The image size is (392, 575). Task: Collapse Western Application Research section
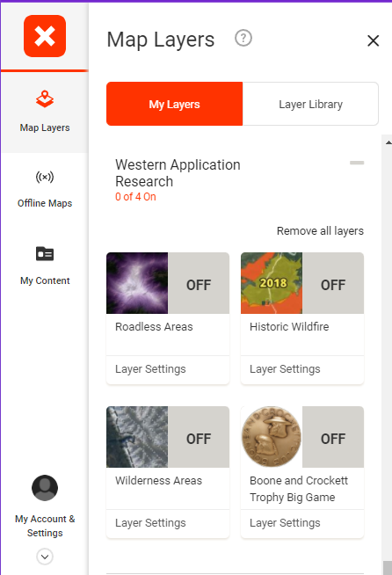tap(357, 163)
